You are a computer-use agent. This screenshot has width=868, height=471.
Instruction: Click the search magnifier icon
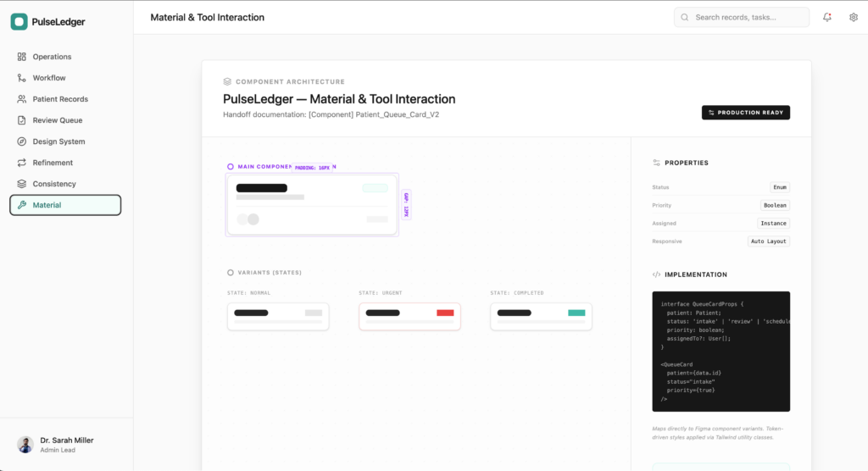click(685, 17)
